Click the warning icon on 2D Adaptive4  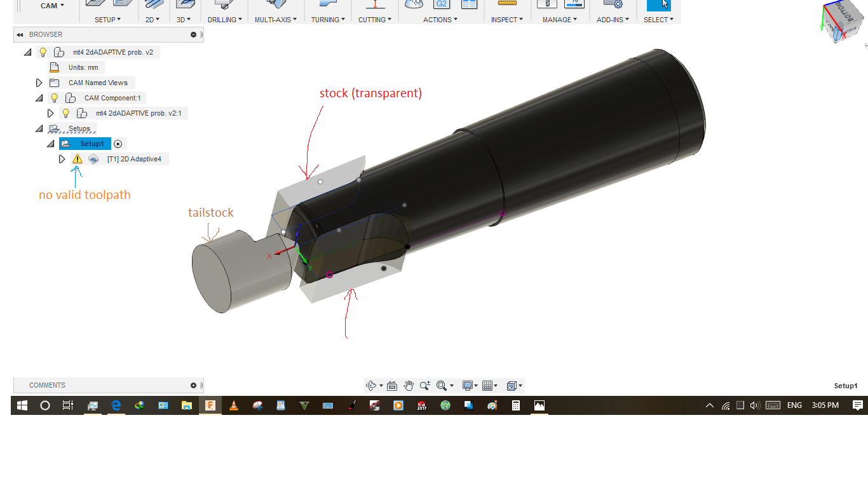[78, 159]
